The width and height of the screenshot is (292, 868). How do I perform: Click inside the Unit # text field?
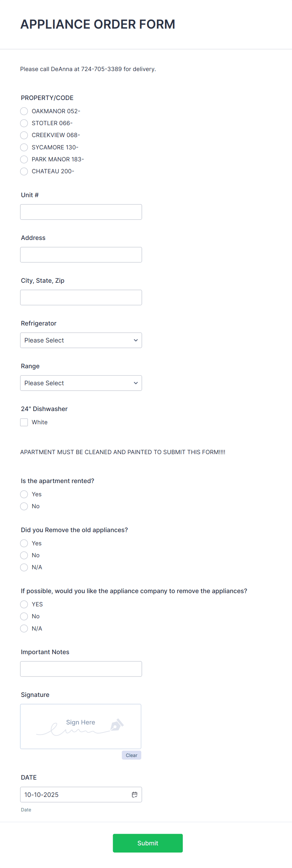(81, 212)
